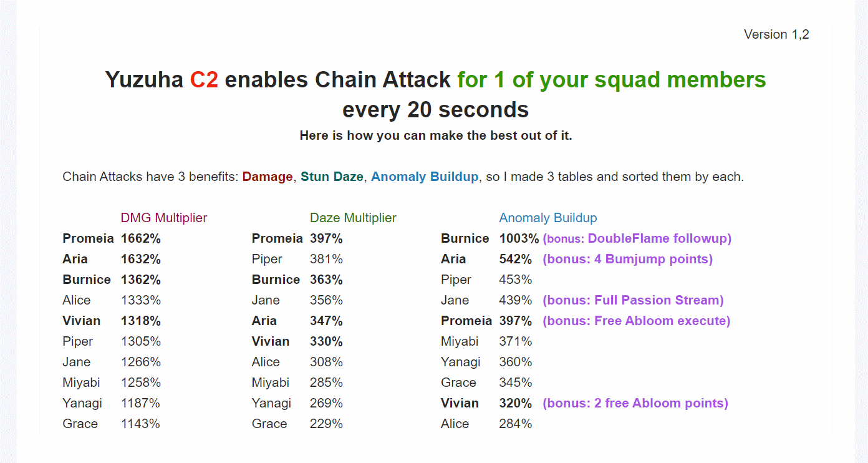Viewport: 868px width, 463px height.
Task: Click the red C2 text in heading
Action: (x=204, y=80)
